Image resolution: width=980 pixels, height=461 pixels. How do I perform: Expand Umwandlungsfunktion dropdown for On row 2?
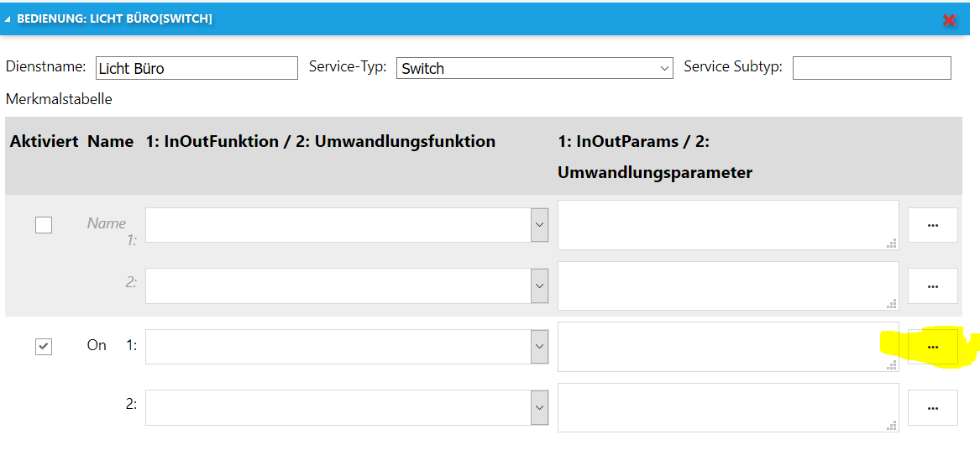click(539, 407)
